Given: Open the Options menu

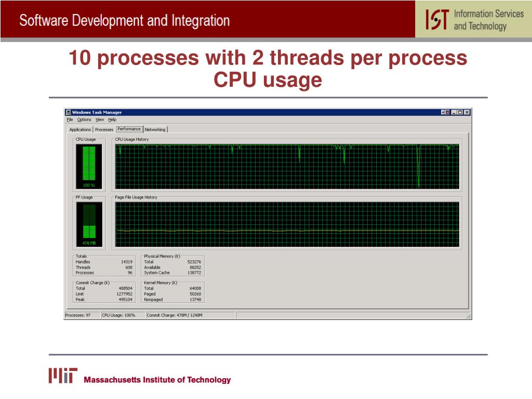Looking at the screenshot, I should tap(84, 120).
